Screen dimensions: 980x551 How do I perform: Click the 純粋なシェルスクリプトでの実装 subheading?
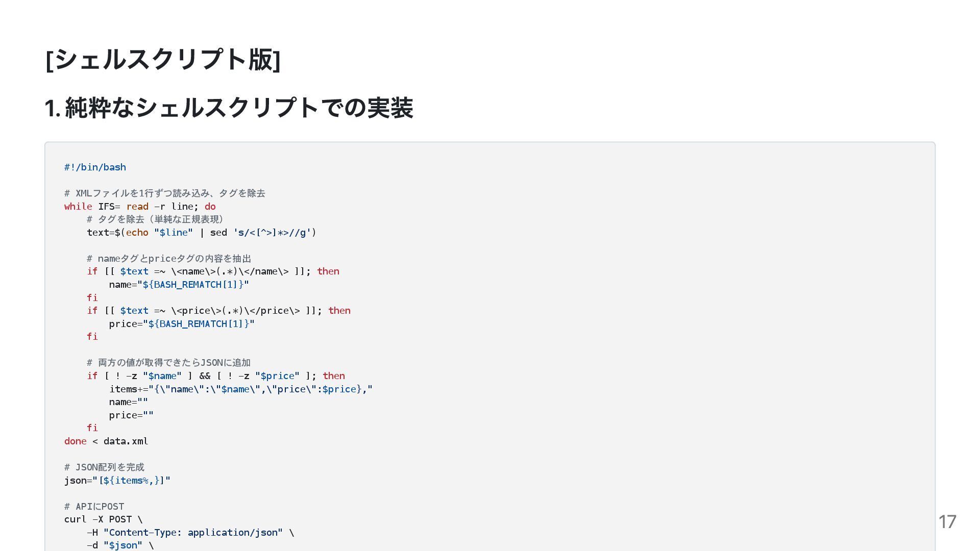click(x=229, y=108)
